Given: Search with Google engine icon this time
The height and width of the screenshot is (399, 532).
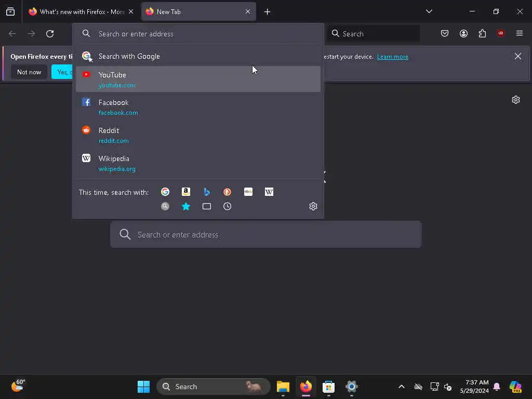Looking at the screenshot, I should (165, 192).
